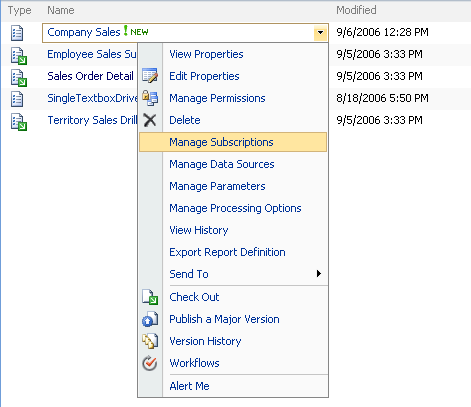Click the Delete X icon
Image resolution: width=471 pixels, height=407 pixels.
click(x=150, y=120)
